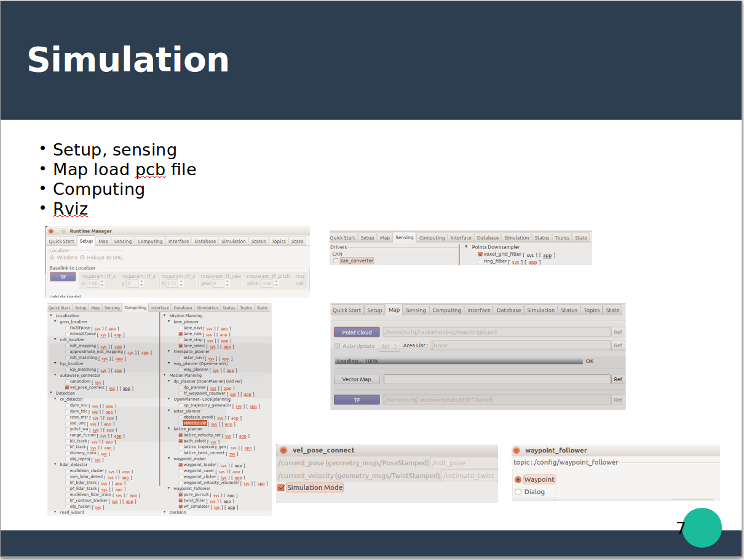744x560 pixels.
Task: Select the Waypoint radio button
Action: pos(518,479)
